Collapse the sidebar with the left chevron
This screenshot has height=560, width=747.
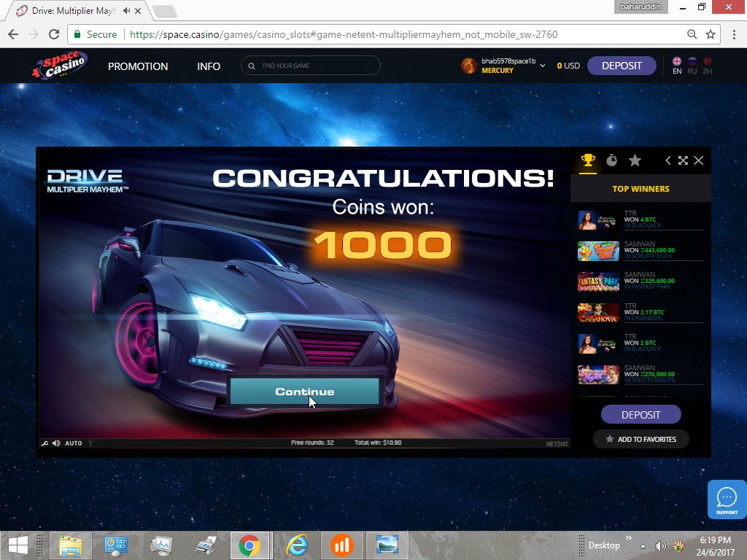[667, 160]
